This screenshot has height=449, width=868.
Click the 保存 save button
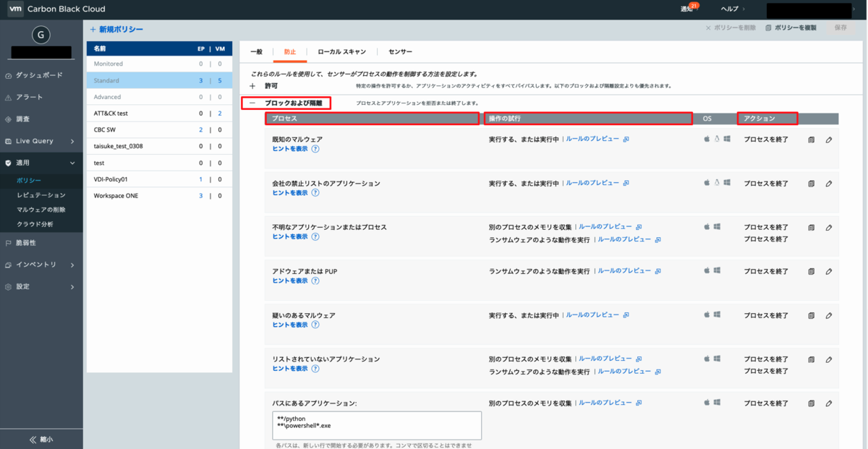(x=840, y=27)
